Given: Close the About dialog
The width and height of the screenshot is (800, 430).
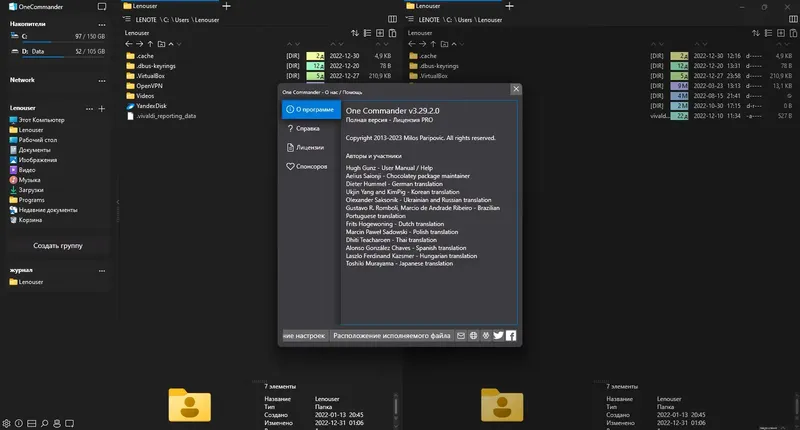Looking at the screenshot, I should (516, 89).
